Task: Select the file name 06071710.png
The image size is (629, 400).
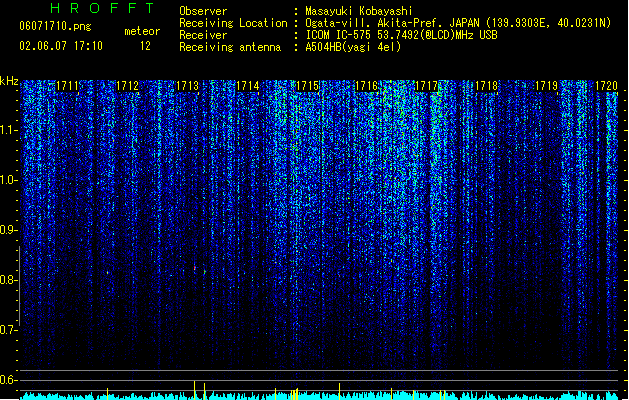Action: (x=55, y=26)
